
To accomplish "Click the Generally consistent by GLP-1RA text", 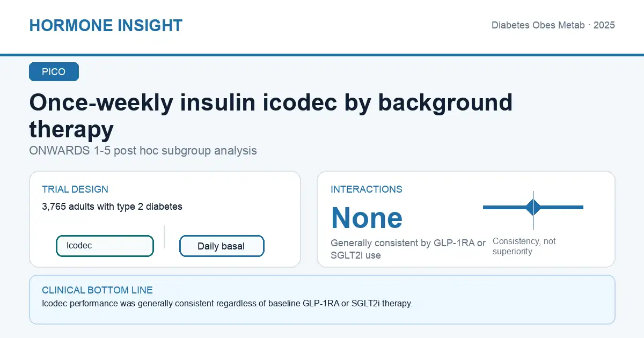I will [408, 249].
